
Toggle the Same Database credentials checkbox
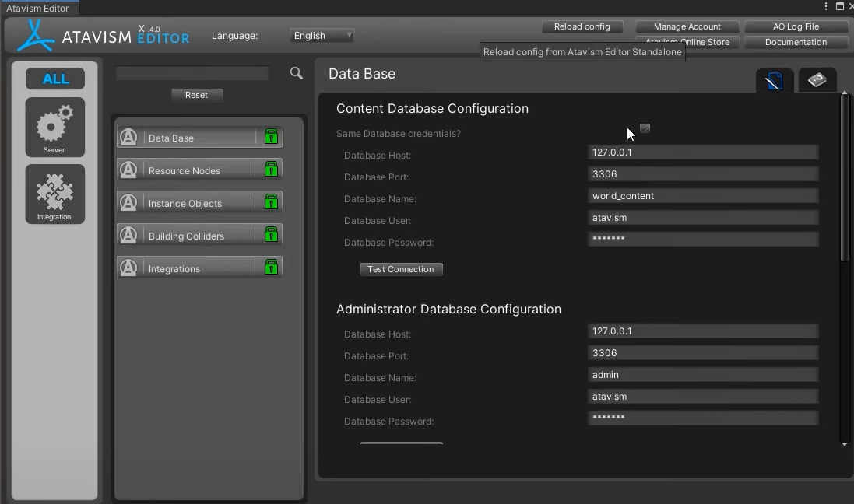point(645,128)
